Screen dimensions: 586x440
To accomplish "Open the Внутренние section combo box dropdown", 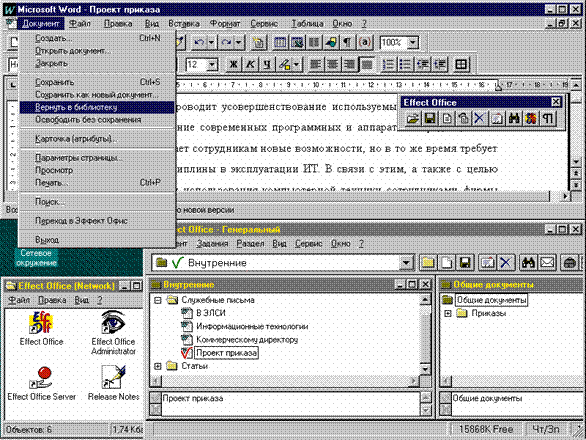I will [406, 263].
